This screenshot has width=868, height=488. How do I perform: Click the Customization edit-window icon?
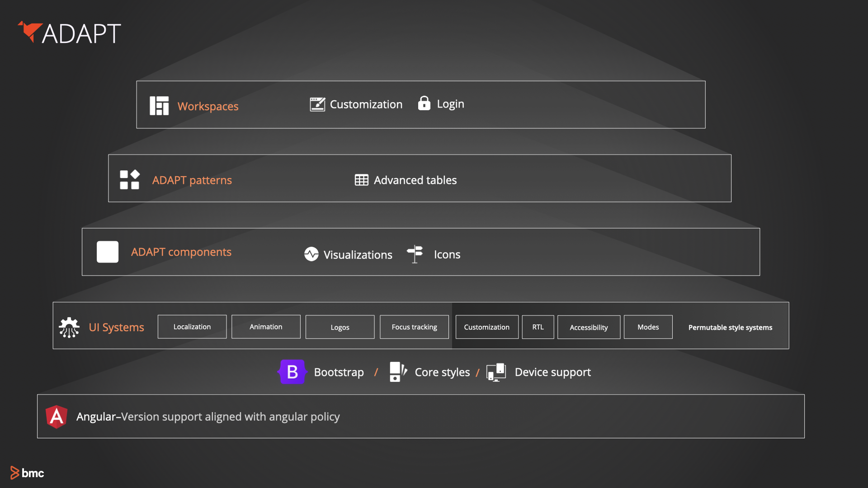click(x=317, y=104)
